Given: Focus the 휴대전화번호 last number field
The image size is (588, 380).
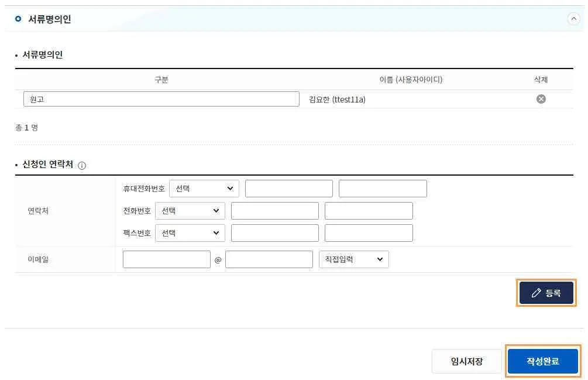Looking at the screenshot, I should (x=383, y=189).
